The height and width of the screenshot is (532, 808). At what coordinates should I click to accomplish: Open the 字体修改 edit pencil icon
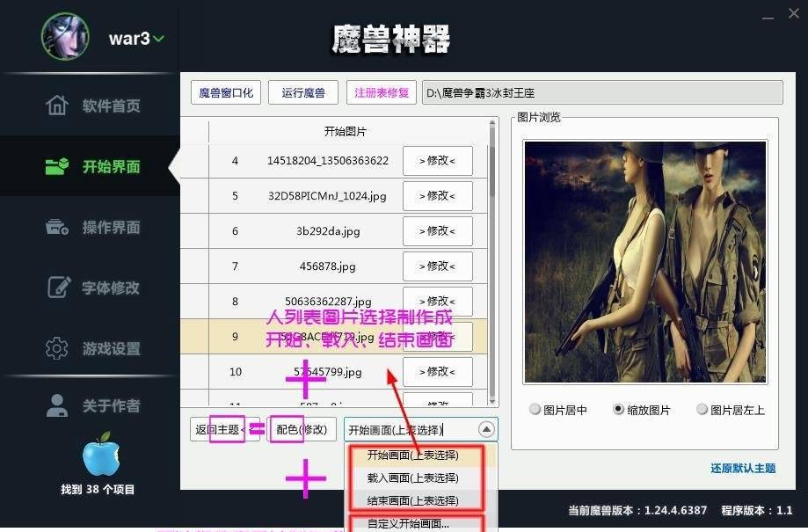tap(59, 288)
